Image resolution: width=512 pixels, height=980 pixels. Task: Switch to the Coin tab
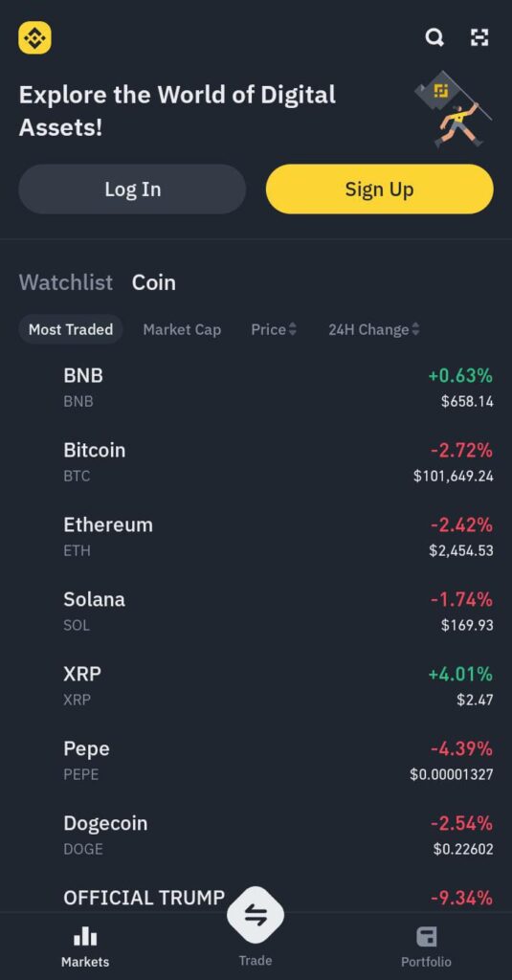coord(154,282)
